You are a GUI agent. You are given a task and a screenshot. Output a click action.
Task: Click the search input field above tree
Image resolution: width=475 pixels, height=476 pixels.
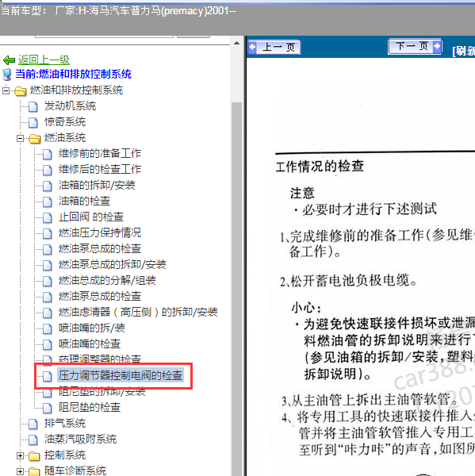(104, 36)
